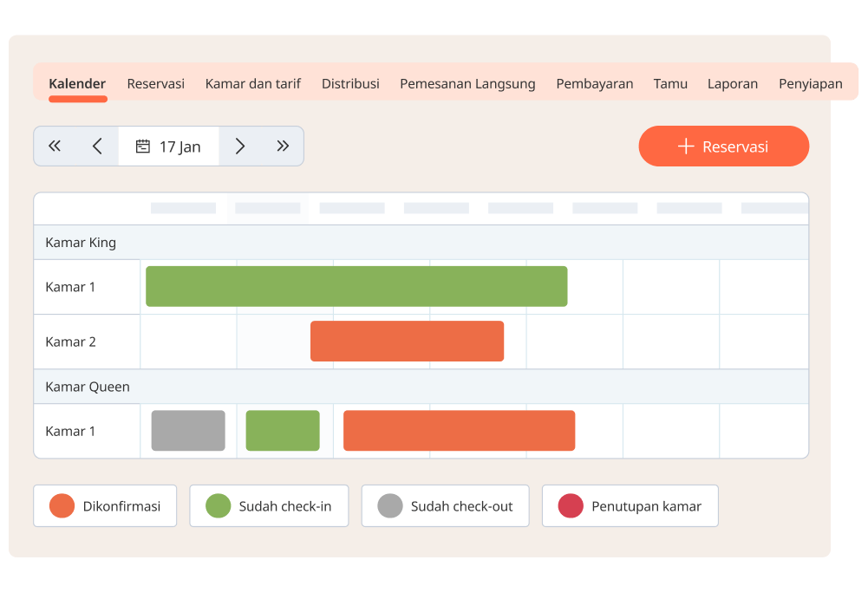
Task: Select the orange booking in Kamar 2
Action: [x=407, y=342]
